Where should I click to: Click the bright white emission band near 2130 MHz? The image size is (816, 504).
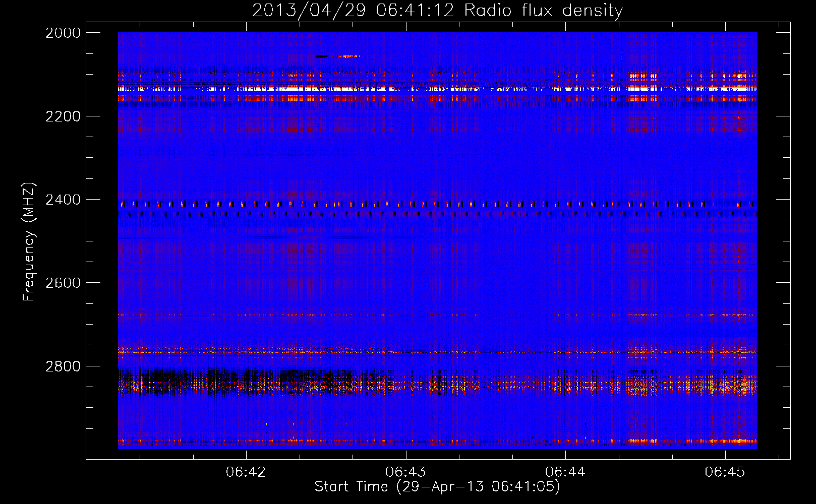click(437, 89)
